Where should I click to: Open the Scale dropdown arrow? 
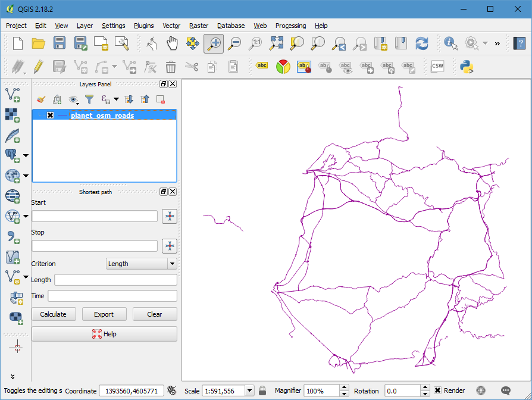point(249,391)
